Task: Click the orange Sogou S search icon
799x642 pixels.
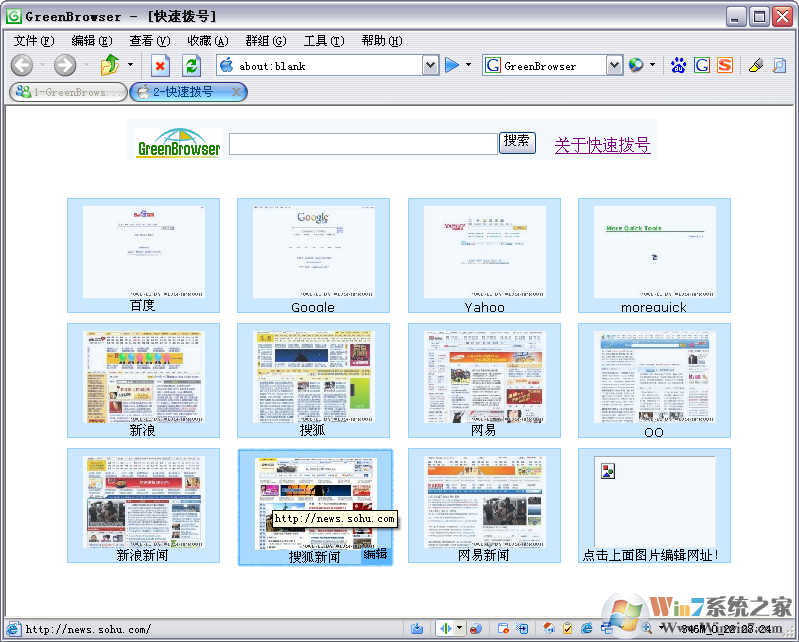Action: click(x=725, y=66)
